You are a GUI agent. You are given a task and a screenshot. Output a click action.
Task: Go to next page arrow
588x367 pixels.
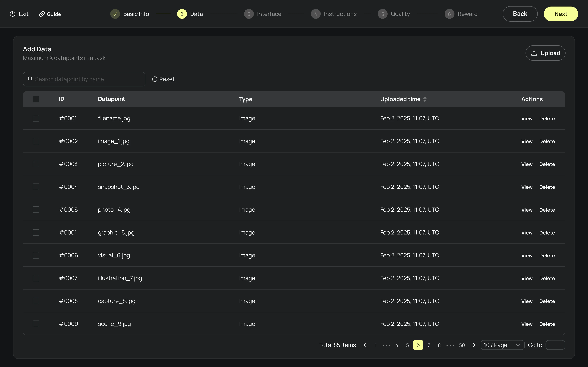coord(474,345)
